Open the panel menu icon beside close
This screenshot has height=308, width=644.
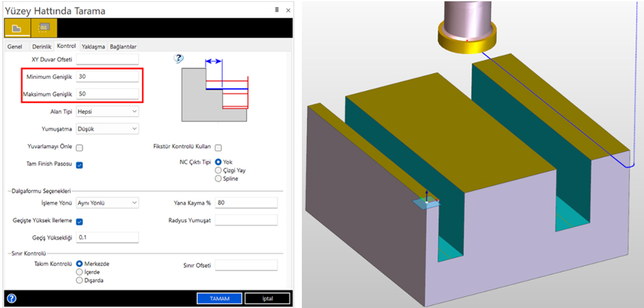coord(277,10)
